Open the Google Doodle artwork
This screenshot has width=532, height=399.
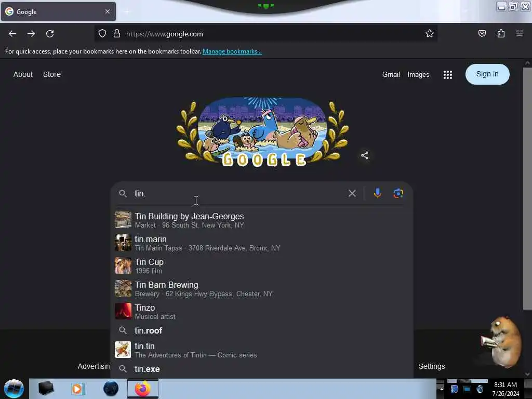coord(262,132)
